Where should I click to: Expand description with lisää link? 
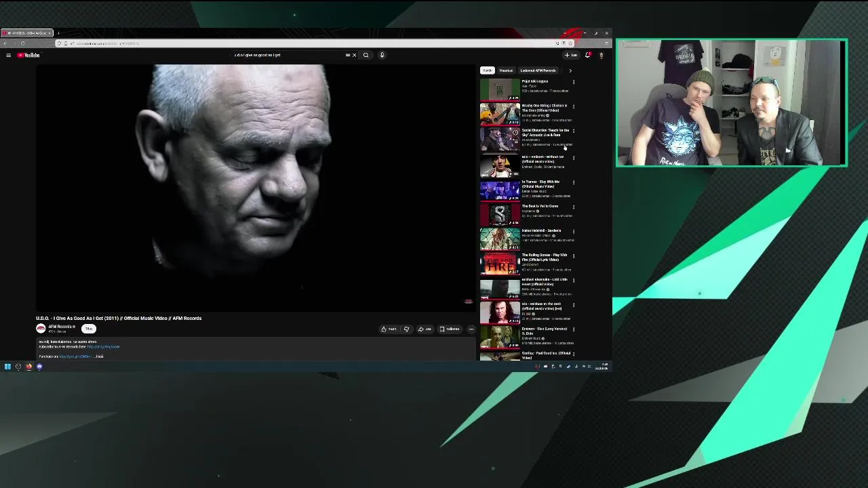(x=99, y=357)
